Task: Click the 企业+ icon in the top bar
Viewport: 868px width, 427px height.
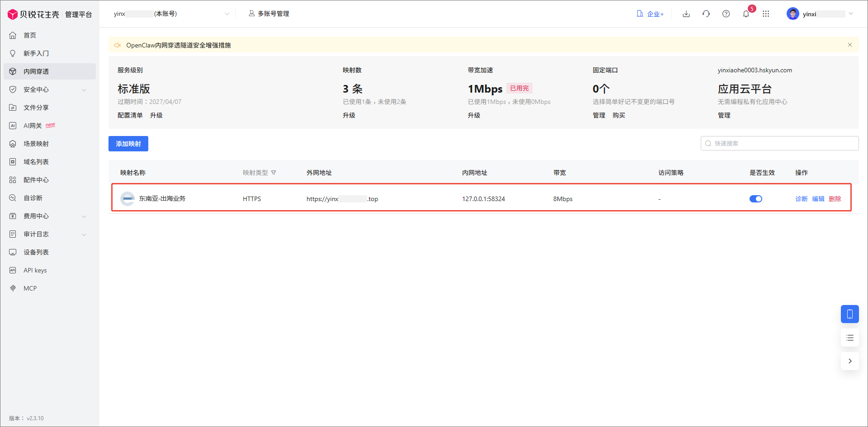Action: (650, 14)
